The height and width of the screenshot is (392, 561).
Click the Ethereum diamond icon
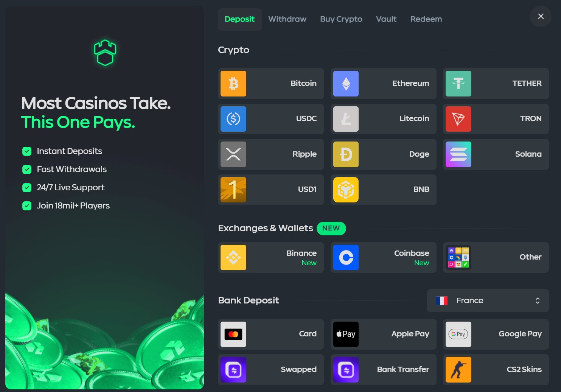coord(346,84)
